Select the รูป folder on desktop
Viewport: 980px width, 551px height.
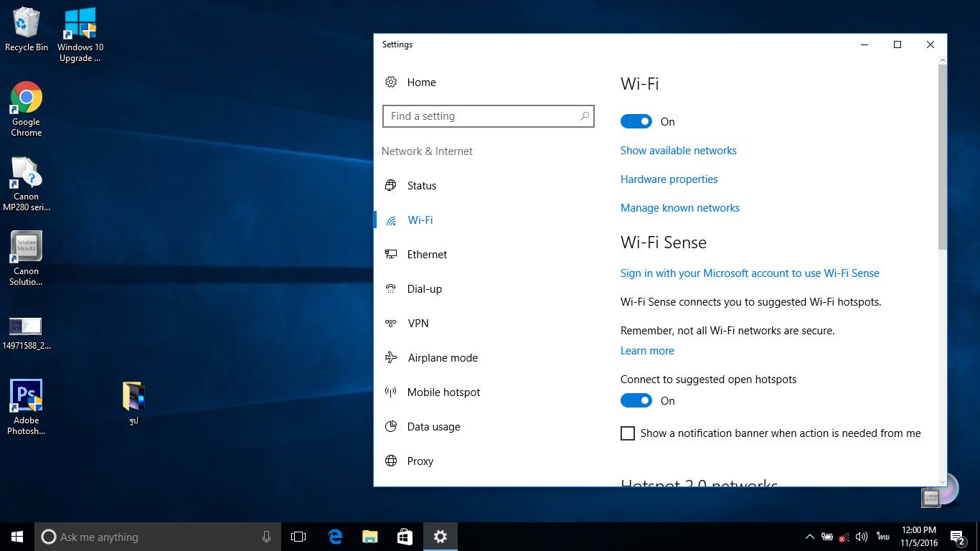point(134,403)
